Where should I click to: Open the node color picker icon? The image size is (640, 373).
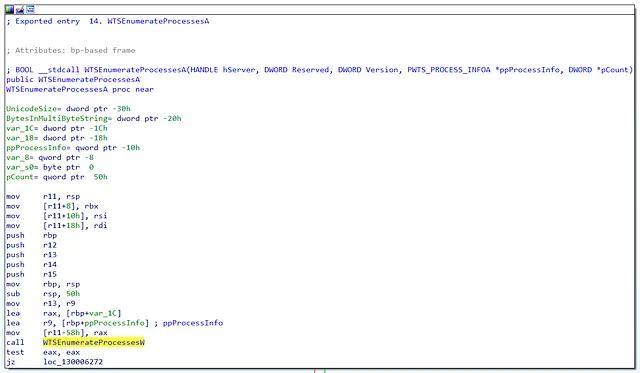point(9,9)
